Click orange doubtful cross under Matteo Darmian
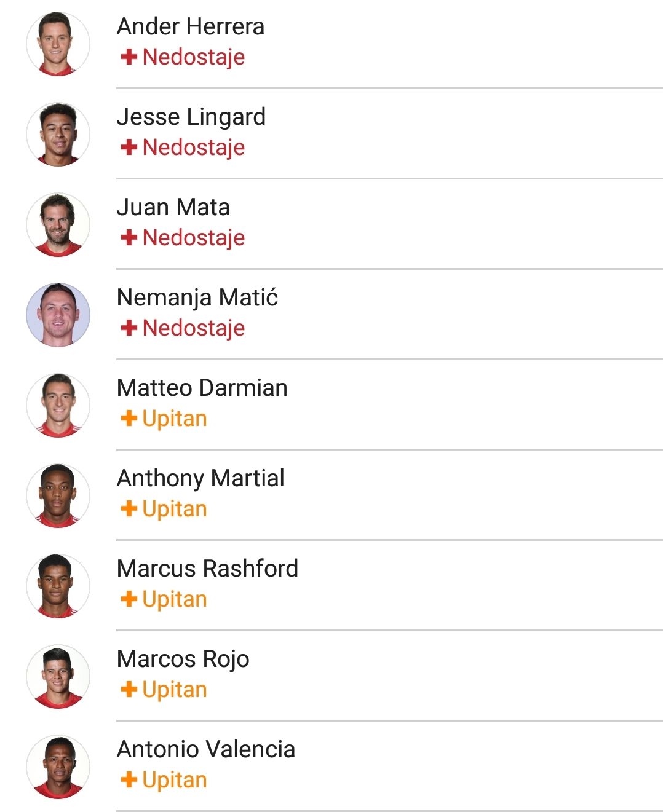The height and width of the screenshot is (812, 663). point(129,419)
